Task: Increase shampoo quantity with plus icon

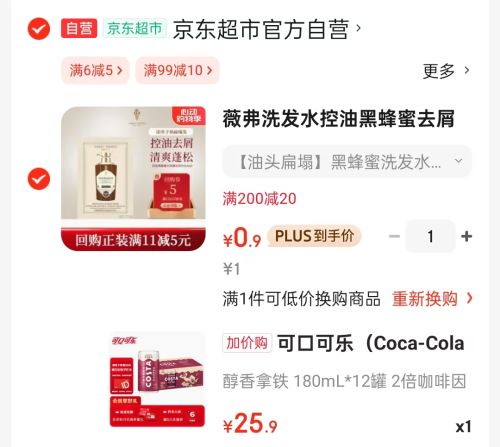Action: click(466, 236)
